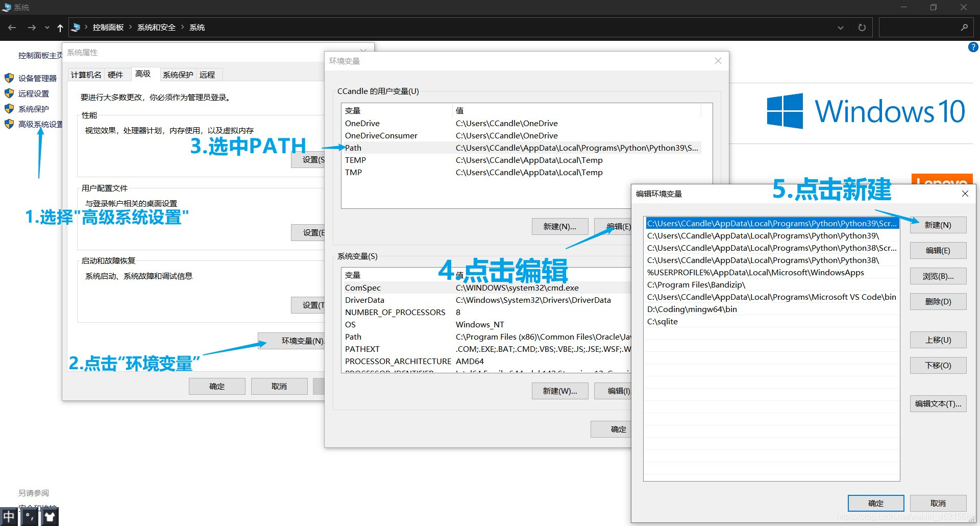The width and height of the screenshot is (980, 526).
Task: Click shield icon next to 设备管理器
Action: (9, 78)
